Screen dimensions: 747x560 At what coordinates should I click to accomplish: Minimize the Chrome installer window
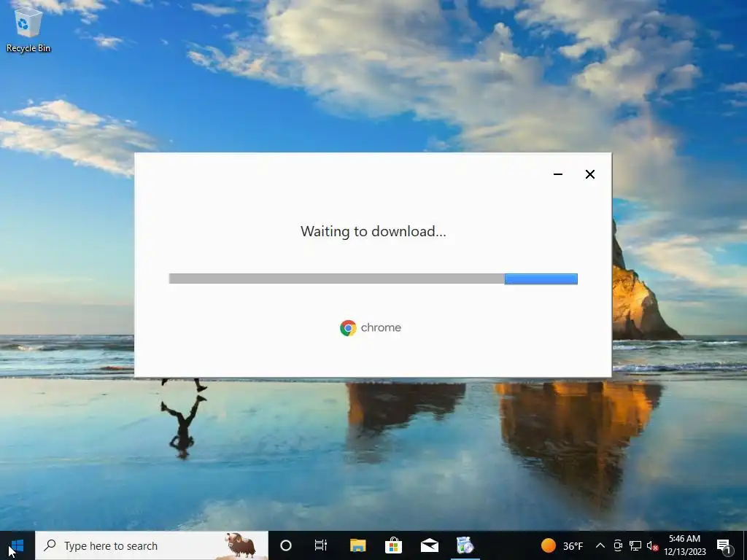(x=558, y=174)
